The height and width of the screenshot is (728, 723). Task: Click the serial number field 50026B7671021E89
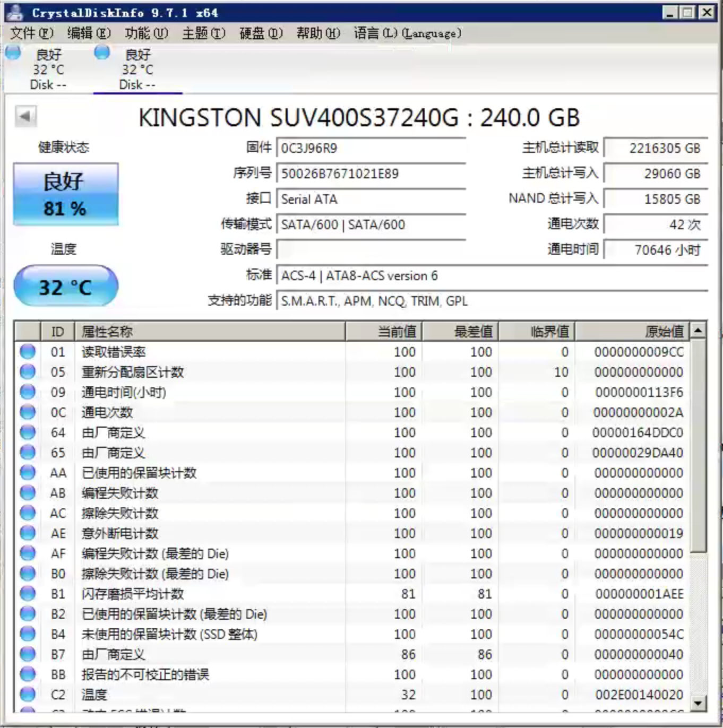[371, 174]
